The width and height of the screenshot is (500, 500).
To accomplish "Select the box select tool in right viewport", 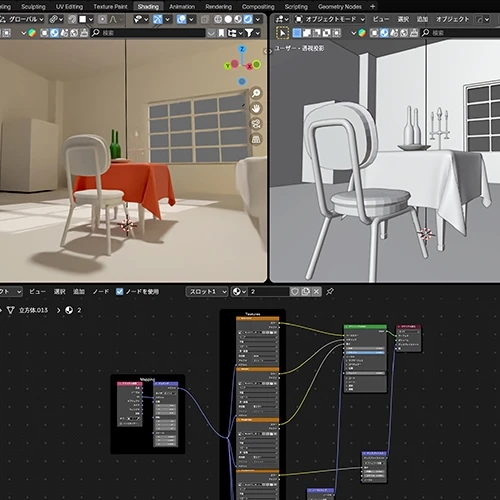I will coord(282,33).
